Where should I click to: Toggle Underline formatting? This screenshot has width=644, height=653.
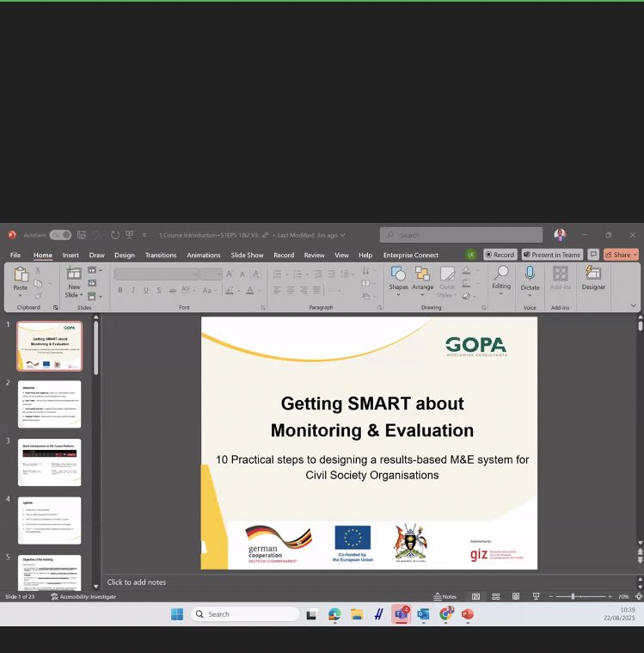tap(145, 290)
